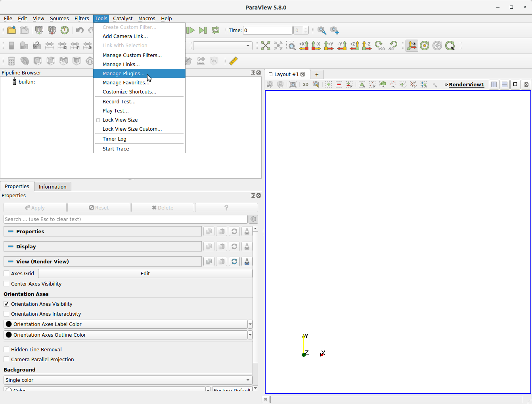
Task: Click the Connect to server icon
Action: pyautogui.click(x=39, y=30)
